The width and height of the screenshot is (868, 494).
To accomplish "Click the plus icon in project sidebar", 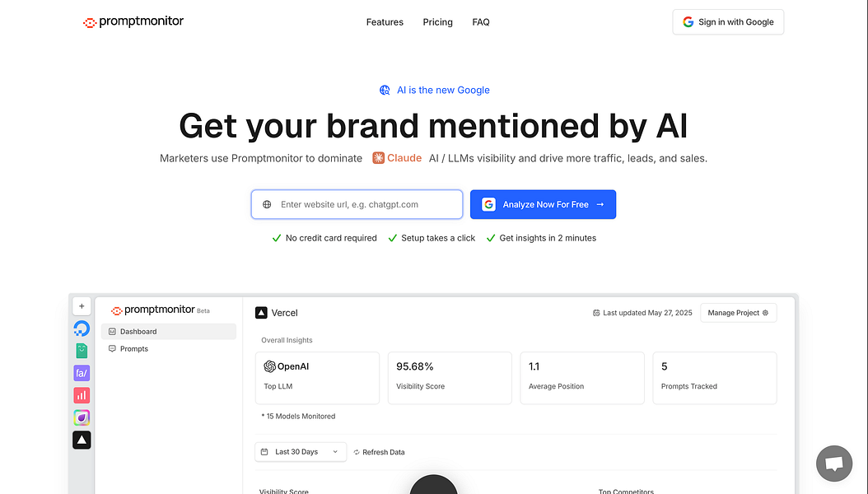I will [82, 306].
